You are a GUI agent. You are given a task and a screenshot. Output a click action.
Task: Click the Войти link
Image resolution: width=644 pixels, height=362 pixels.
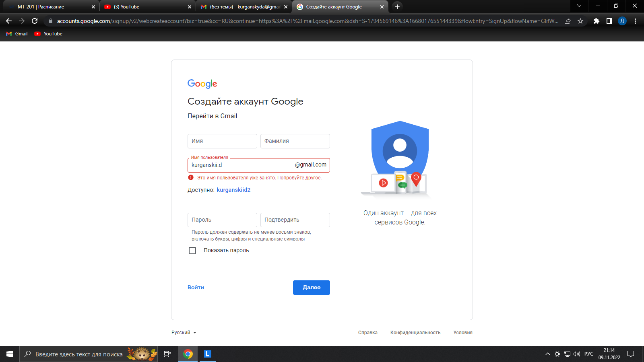tap(196, 287)
